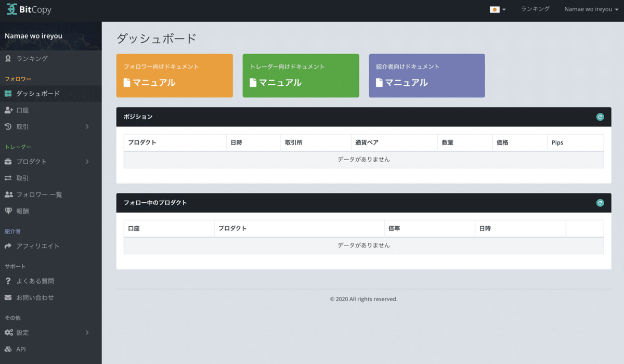The width and height of the screenshot is (624, 364).
Task: Click the ダッシュボード page heading
Action: [x=157, y=38]
